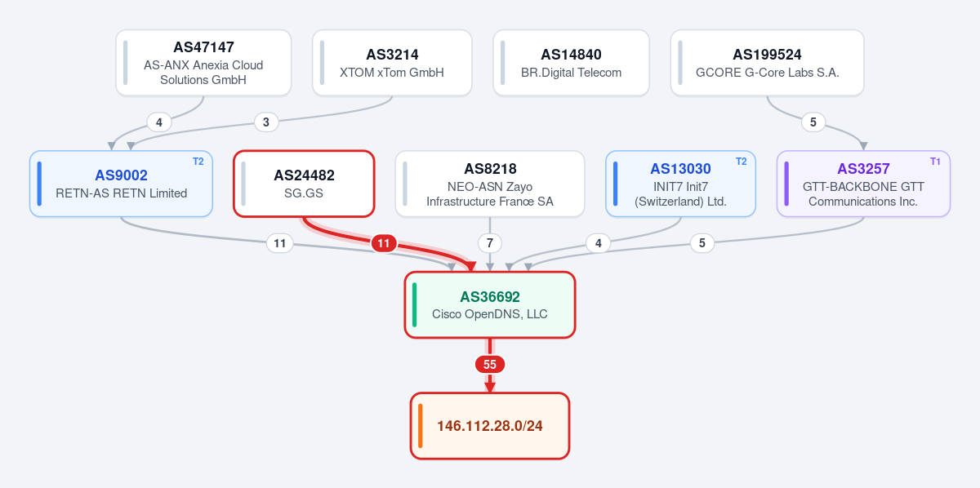Open the AS8218 Zayo Infrastructure France node

[x=489, y=184]
